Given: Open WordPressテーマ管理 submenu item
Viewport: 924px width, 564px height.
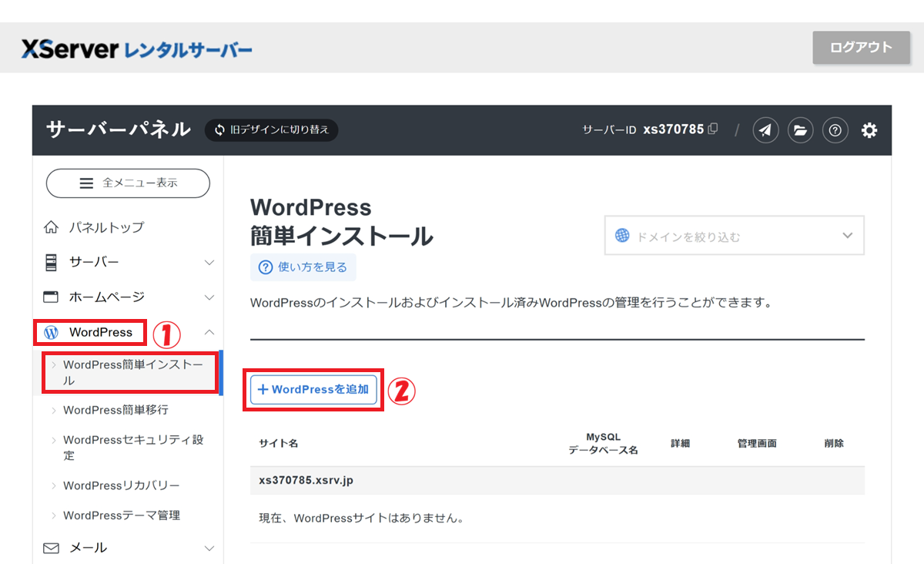Looking at the screenshot, I should pos(122,515).
